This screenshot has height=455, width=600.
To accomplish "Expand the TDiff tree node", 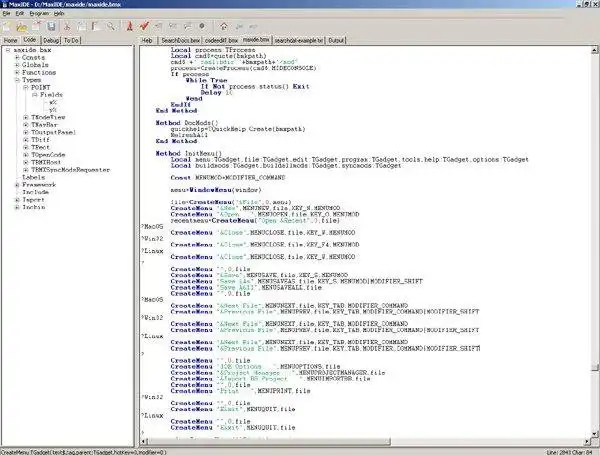I will tap(26, 140).
